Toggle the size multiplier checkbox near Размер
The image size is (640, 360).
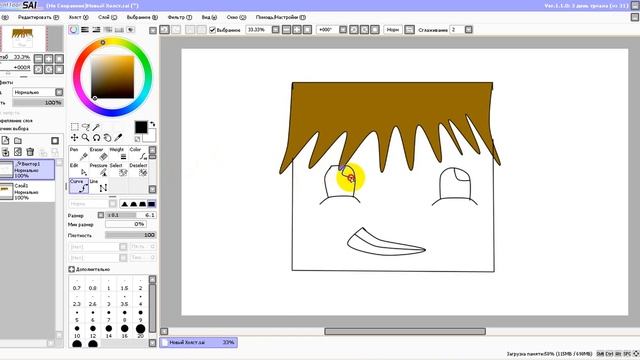101,215
